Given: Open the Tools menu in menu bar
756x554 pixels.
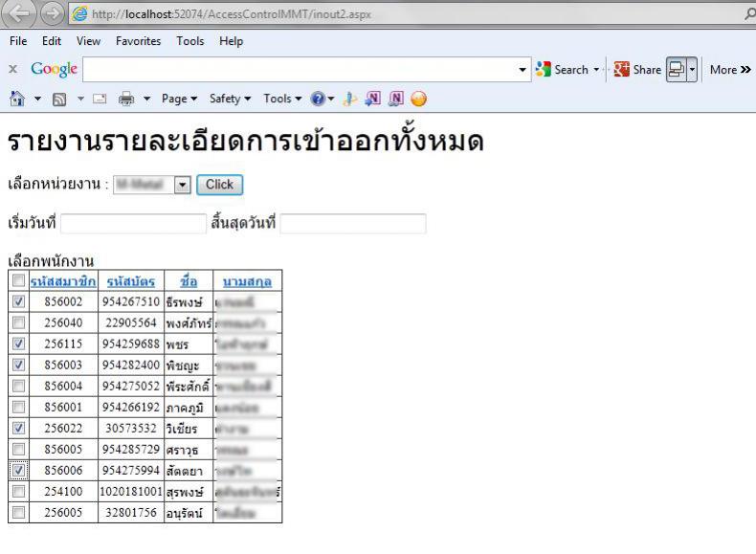Looking at the screenshot, I should 190,41.
